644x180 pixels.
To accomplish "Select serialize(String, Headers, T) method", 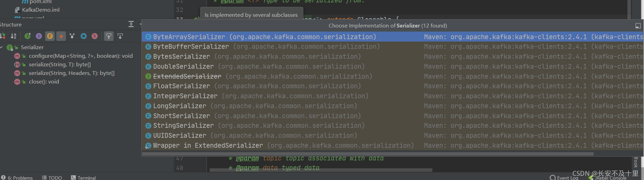I will (72, 73).
